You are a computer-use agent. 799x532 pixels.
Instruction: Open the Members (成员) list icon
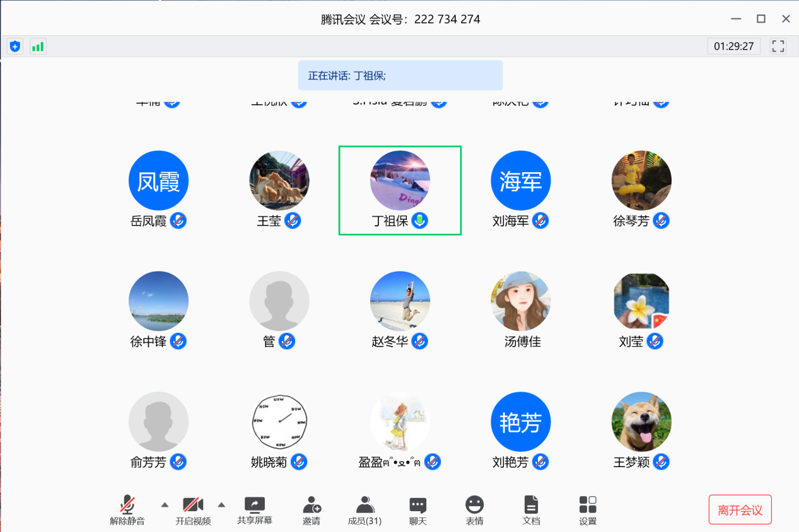tap(365, 510)
